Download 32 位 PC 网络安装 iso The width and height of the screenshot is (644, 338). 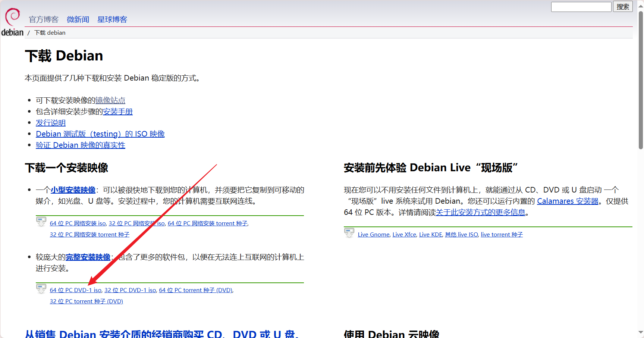pyautogui.click(x=137, y=223)
